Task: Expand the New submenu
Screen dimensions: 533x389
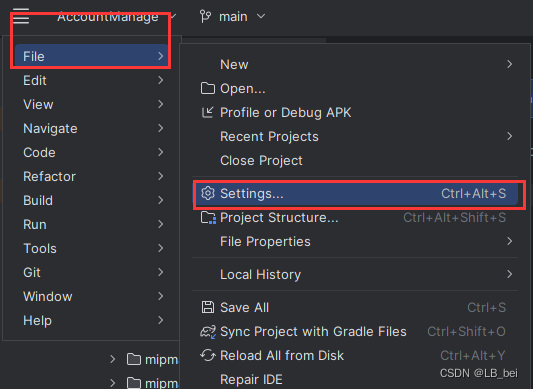Action: (356, 64)
